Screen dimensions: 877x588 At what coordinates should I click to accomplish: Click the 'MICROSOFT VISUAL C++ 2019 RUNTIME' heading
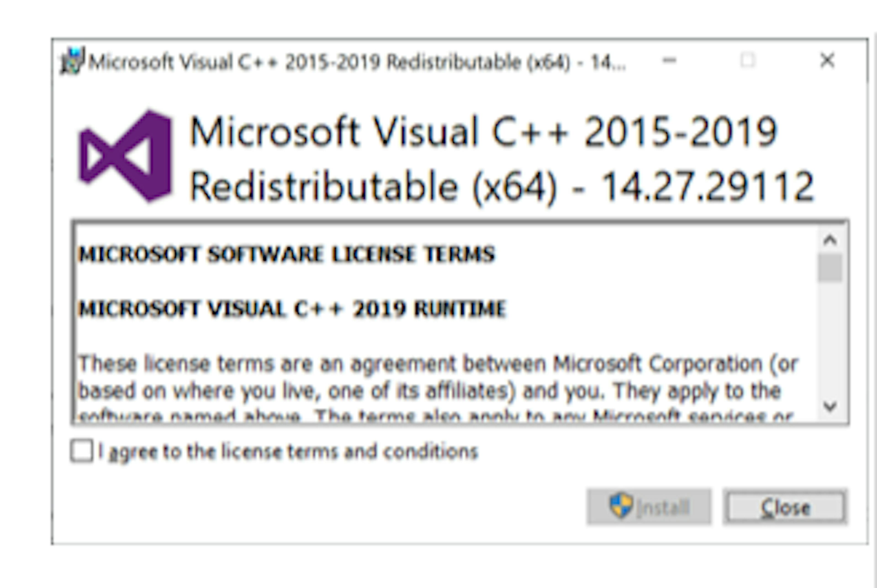click(293, 309)
